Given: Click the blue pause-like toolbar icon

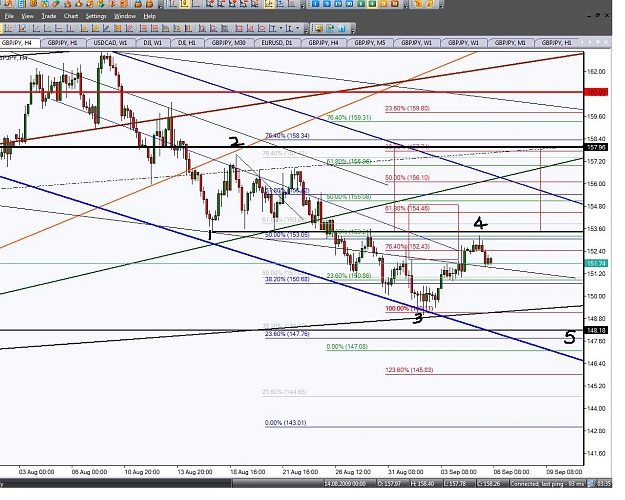Looking at the screenshot, I should (342, 28).
